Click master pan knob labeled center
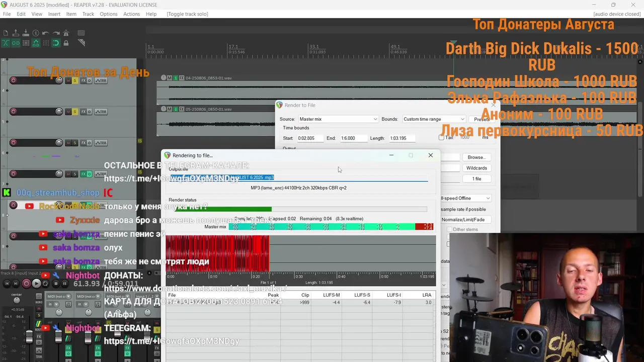Screen dimensions: 644x362 (x=16, y=301)
